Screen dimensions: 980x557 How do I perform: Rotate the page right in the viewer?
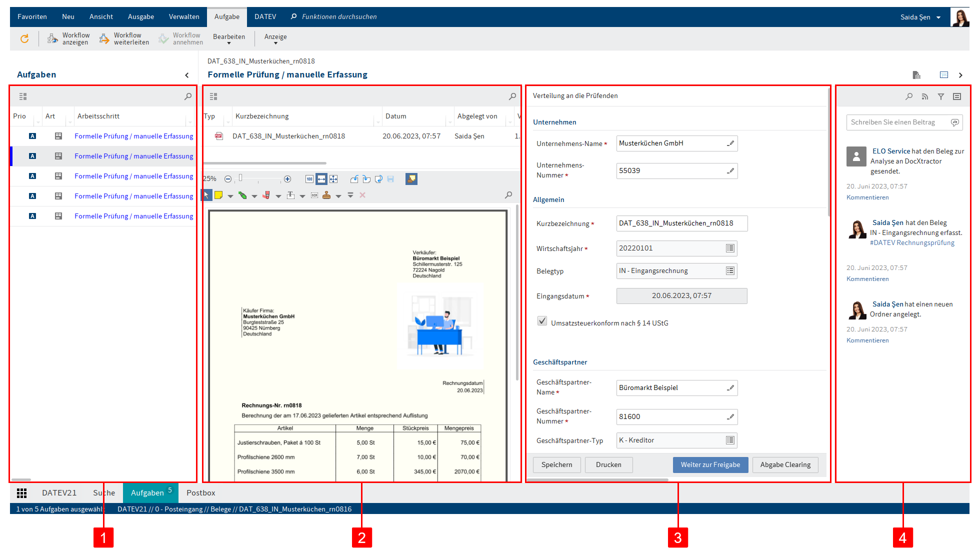(x=366, y=179)
